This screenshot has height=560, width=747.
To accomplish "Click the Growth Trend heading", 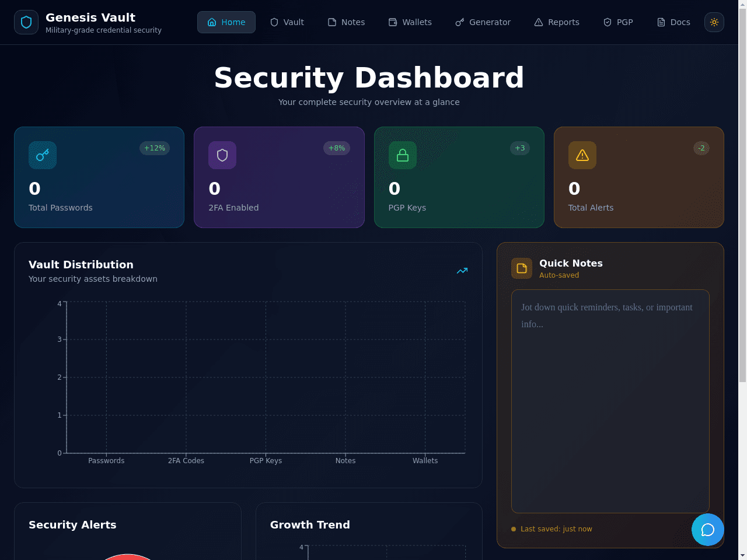I will 310,525.
